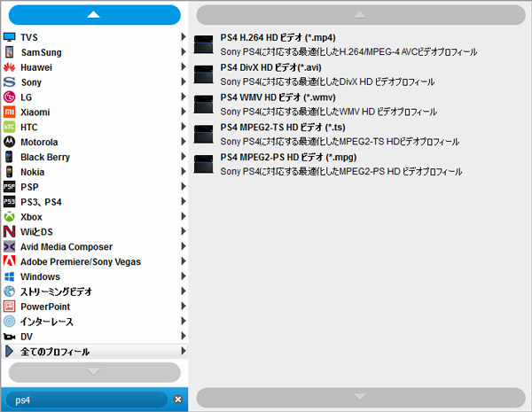Expand the TVS category arrow
Image resolution: width=532 pixels, height=412 pixels.
click(x=183, y=37)
